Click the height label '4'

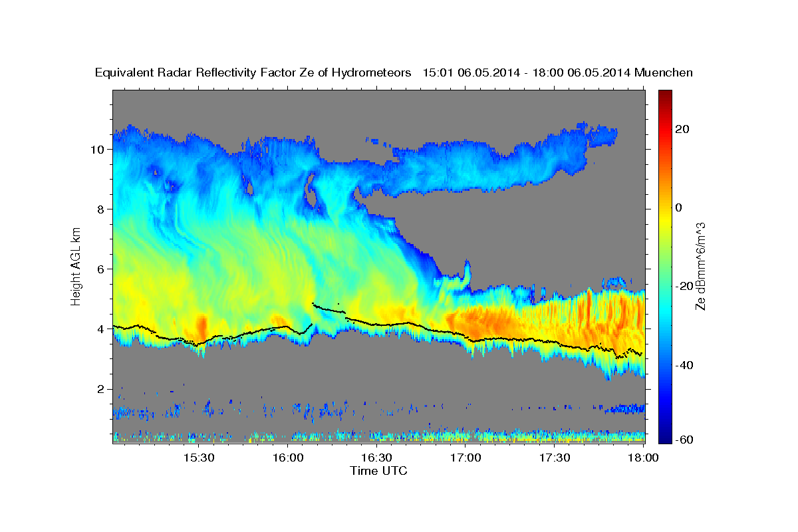101,329
